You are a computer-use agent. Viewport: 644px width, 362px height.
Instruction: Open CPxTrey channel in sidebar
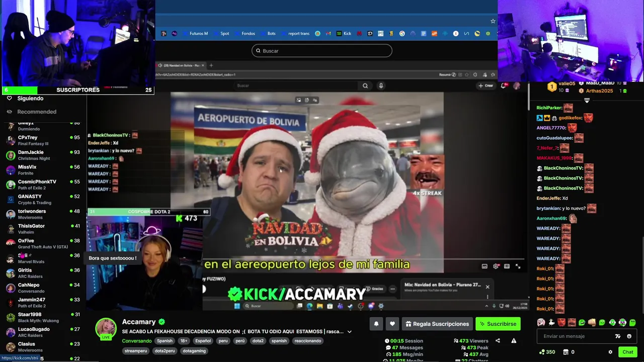(43, 140)
